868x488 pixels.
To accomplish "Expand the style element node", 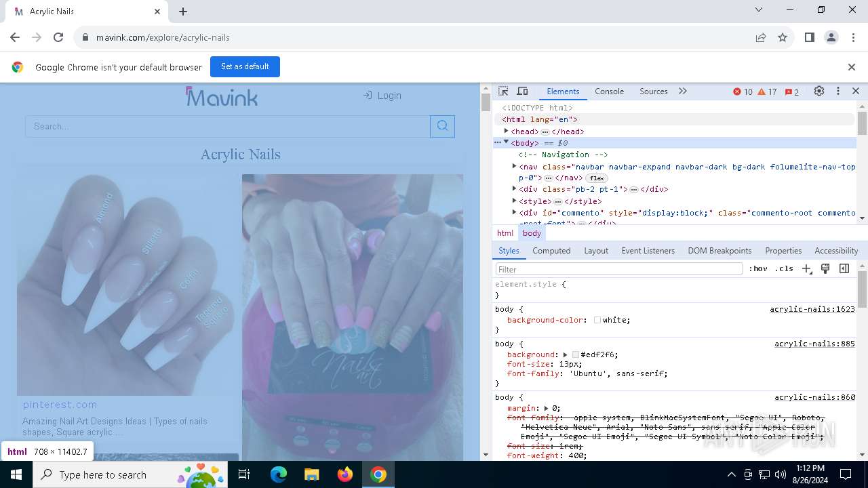I will (514, 201).
